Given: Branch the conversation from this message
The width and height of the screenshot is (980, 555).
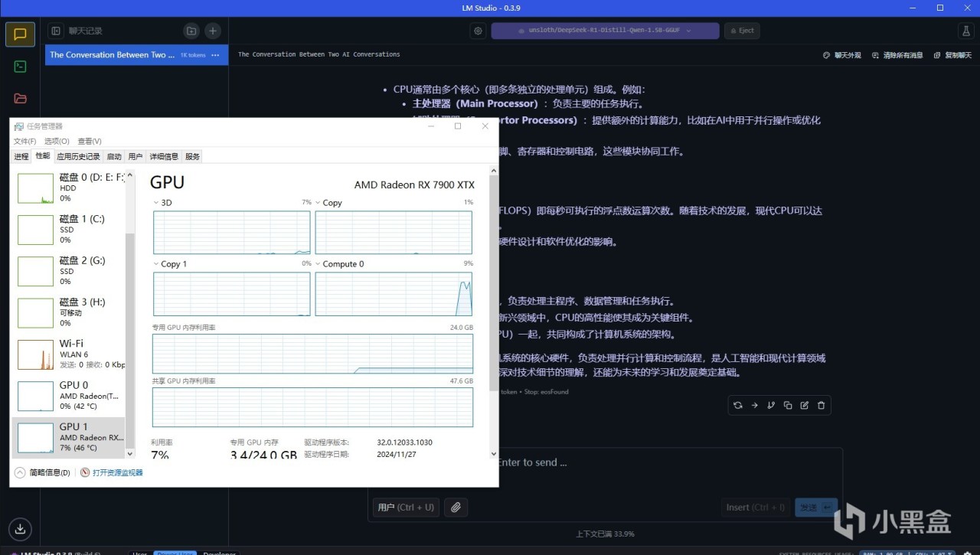Looking at the screenshot, I should [x=771, y=405].
